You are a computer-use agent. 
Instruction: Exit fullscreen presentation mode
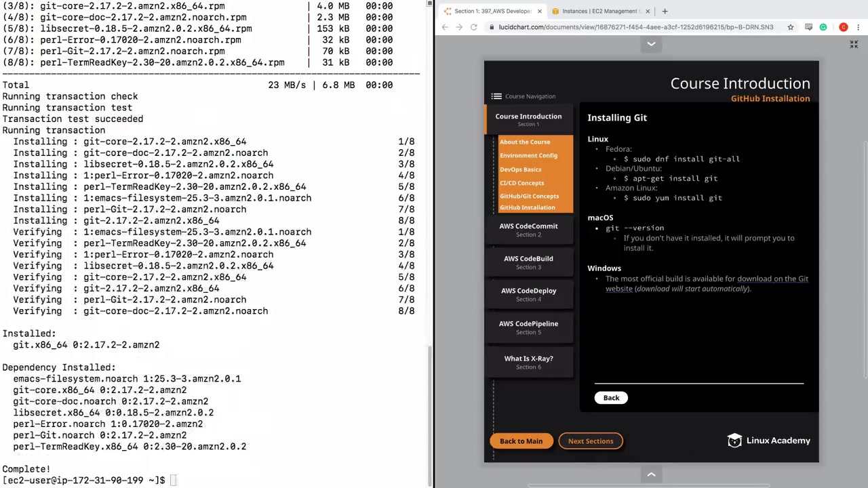coord(854,44)
